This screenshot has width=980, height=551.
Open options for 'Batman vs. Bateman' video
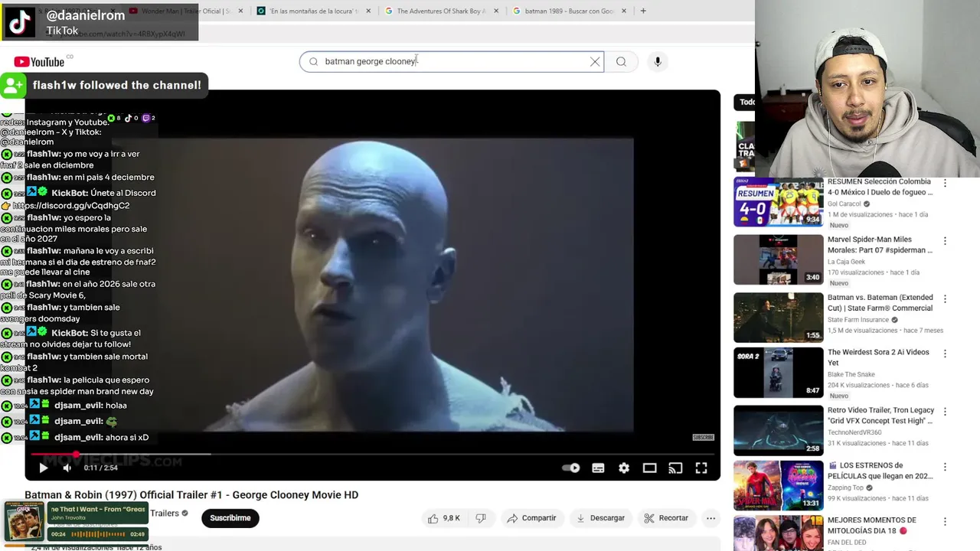[945, 298]
